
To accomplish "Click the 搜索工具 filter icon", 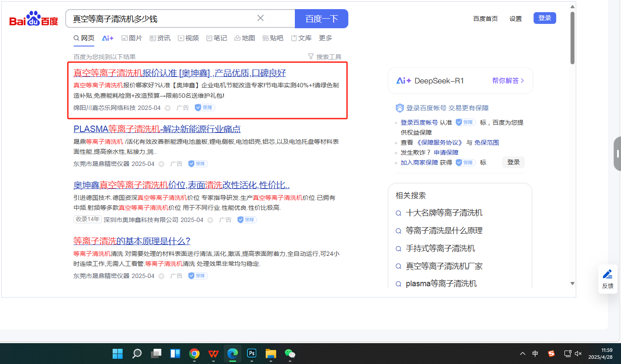I will click(x=310, y=56).
